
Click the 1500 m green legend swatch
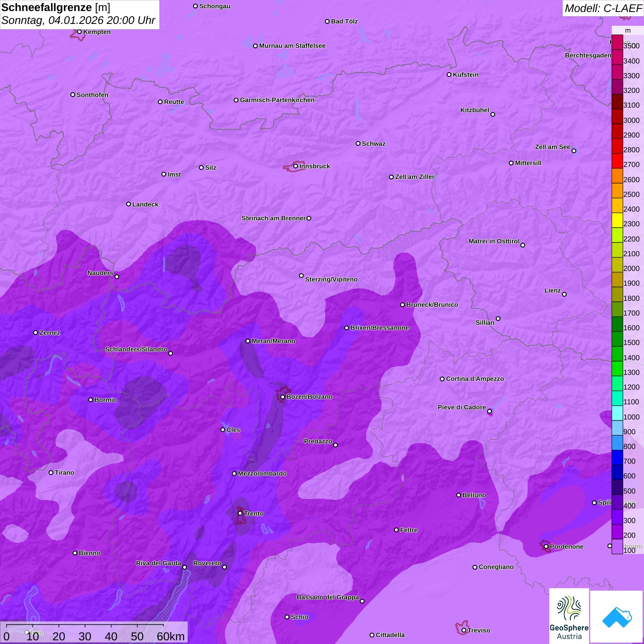(617, 339)
